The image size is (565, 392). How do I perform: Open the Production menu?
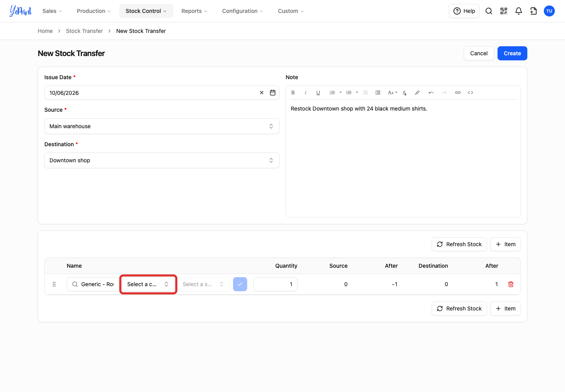point(94,11)
